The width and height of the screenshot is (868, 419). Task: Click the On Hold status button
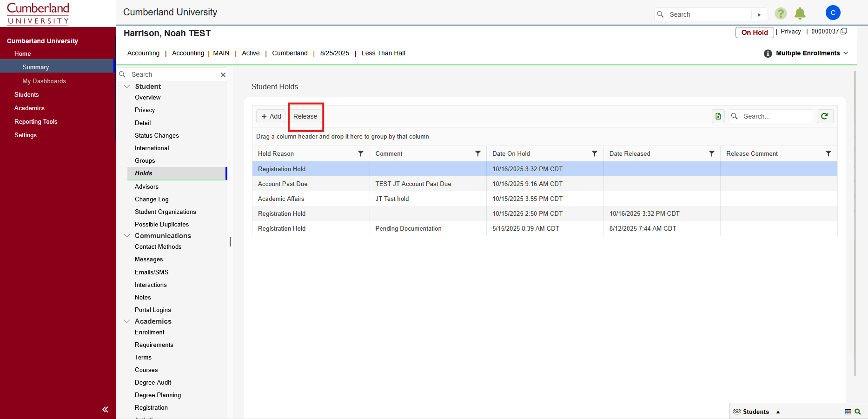[755, 32]
